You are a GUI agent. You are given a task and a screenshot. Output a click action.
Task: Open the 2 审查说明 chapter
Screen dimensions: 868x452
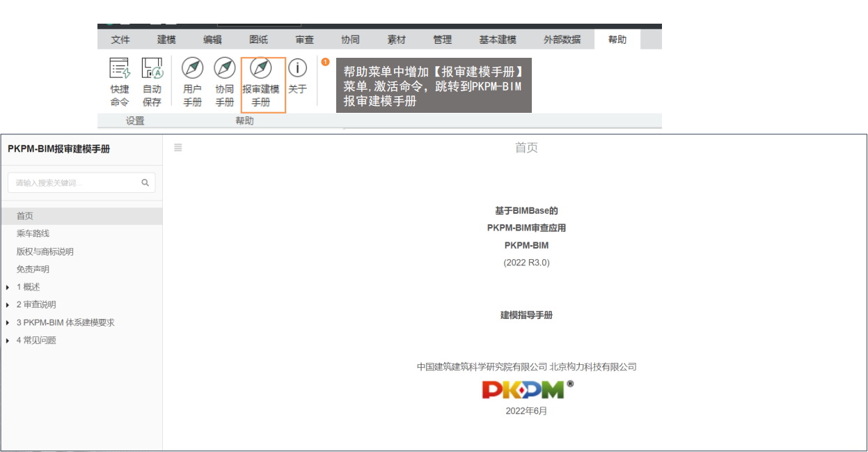tap(36, 305)
